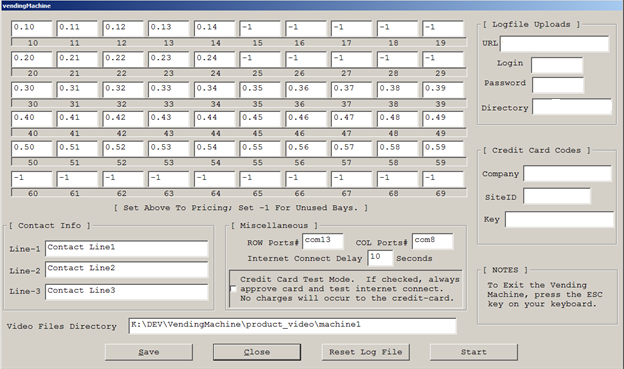Select the -1 field for bay 64

pos(214,179)
